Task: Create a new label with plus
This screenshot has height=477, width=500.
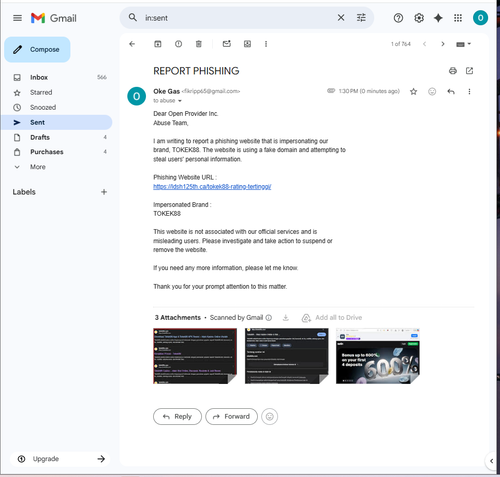Action: coord(104,192)
